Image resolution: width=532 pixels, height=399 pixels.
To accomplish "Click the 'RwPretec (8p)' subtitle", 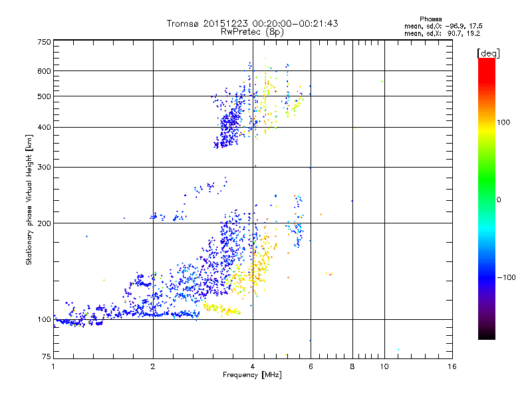I will coord(252,32).
